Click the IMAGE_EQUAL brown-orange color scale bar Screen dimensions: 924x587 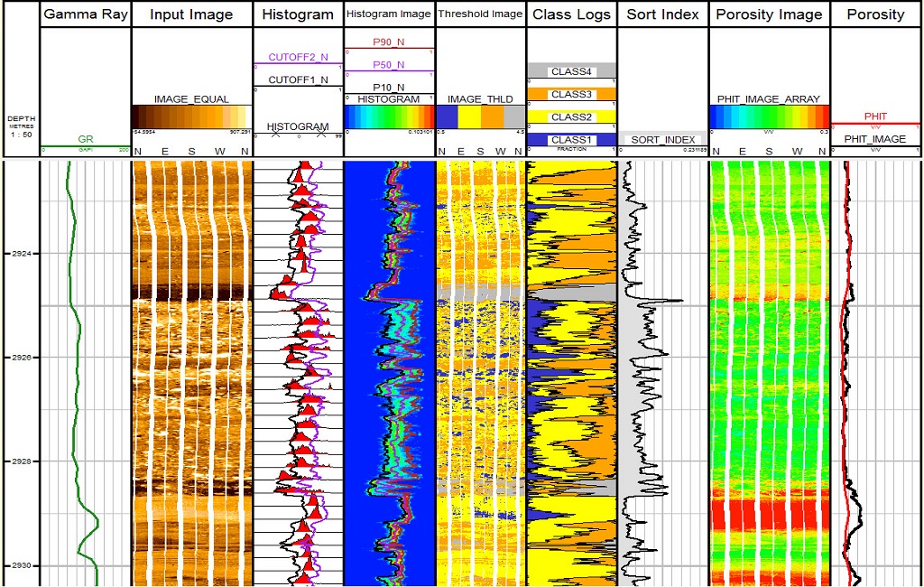[x=191, y=117]
